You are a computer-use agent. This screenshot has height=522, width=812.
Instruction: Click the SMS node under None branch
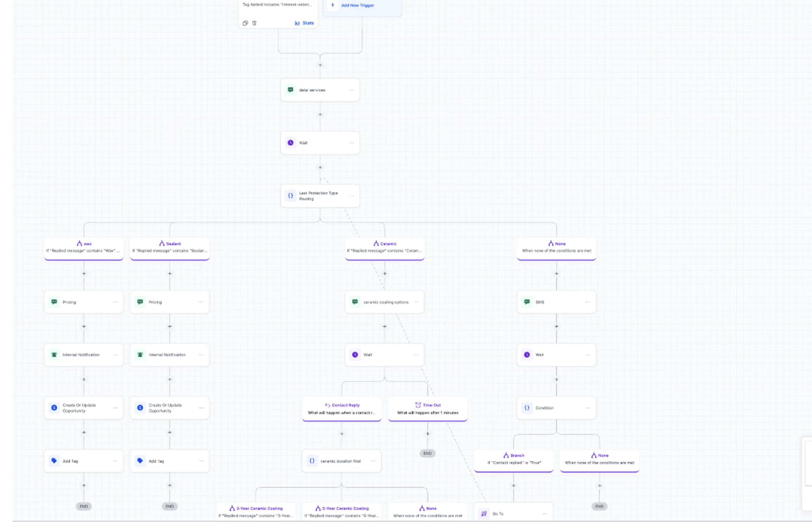[x=556, y=302]
